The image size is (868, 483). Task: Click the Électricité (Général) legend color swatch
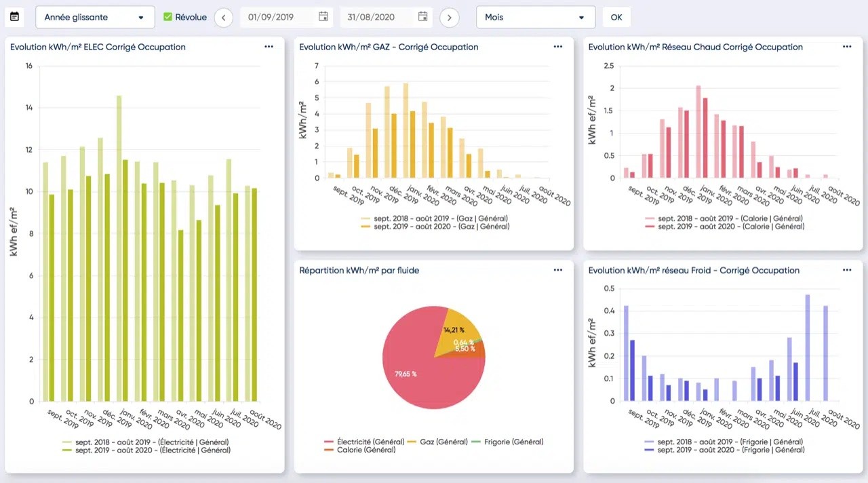[x=330, y=442]
